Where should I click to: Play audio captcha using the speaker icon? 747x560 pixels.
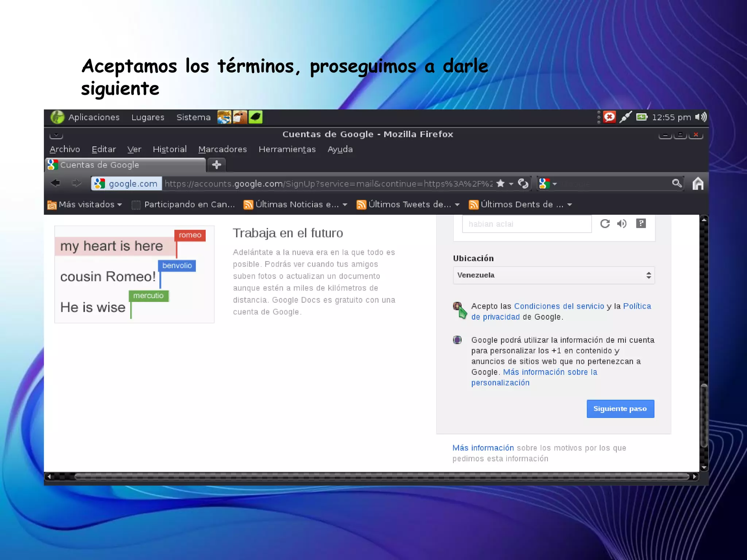tap(622, 223)
